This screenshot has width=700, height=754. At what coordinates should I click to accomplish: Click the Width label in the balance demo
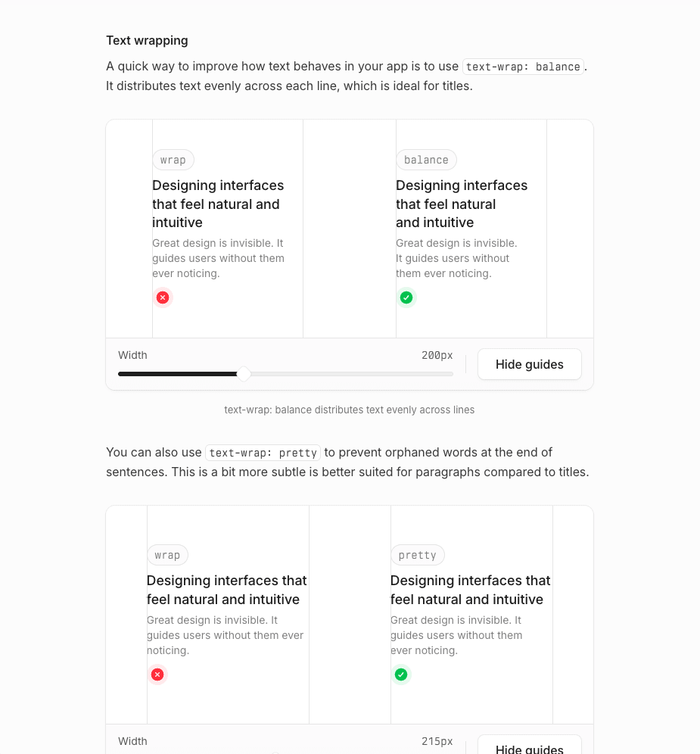[132, 355]
